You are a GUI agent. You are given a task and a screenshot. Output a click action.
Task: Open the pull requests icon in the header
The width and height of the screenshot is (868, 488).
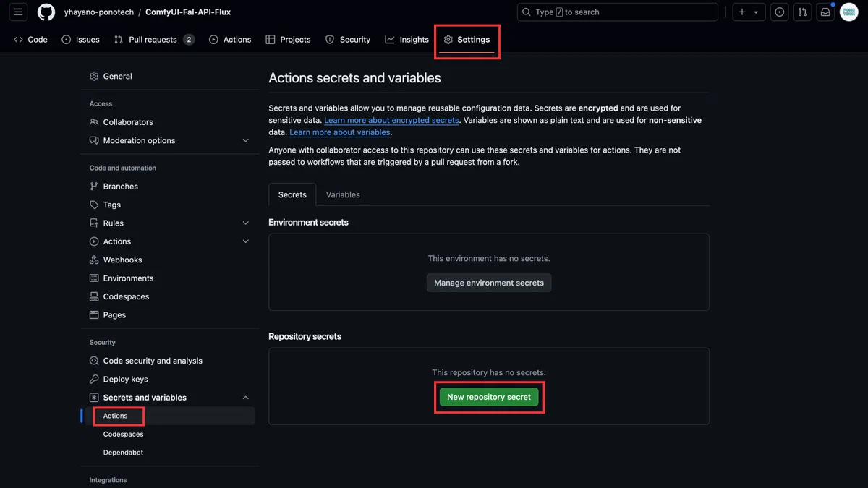point(802,12)
